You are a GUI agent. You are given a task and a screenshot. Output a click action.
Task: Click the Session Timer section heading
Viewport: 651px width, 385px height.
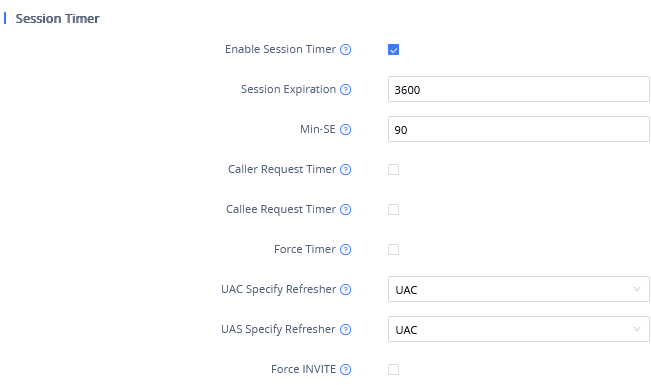click(x=58, y=19)
